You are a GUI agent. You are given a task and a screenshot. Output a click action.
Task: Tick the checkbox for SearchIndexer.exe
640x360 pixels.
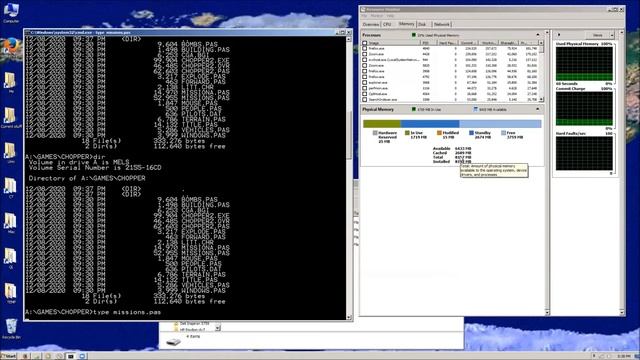364,100
